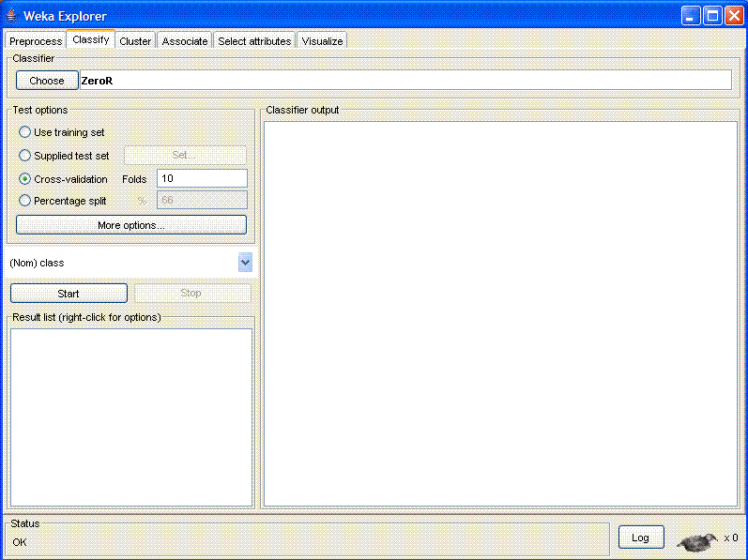
Task: Open the Associate tab
Action: click(x=185, y=41)
